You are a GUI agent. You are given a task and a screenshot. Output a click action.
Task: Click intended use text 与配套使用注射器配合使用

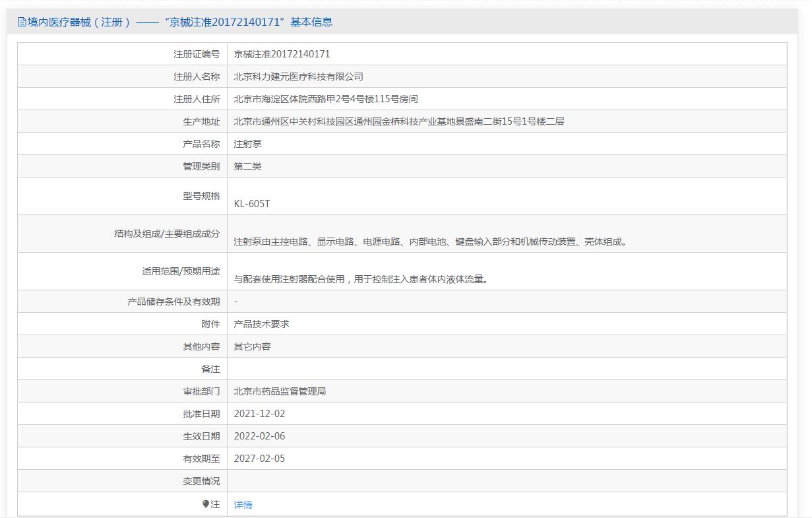[x=362, y=279]
